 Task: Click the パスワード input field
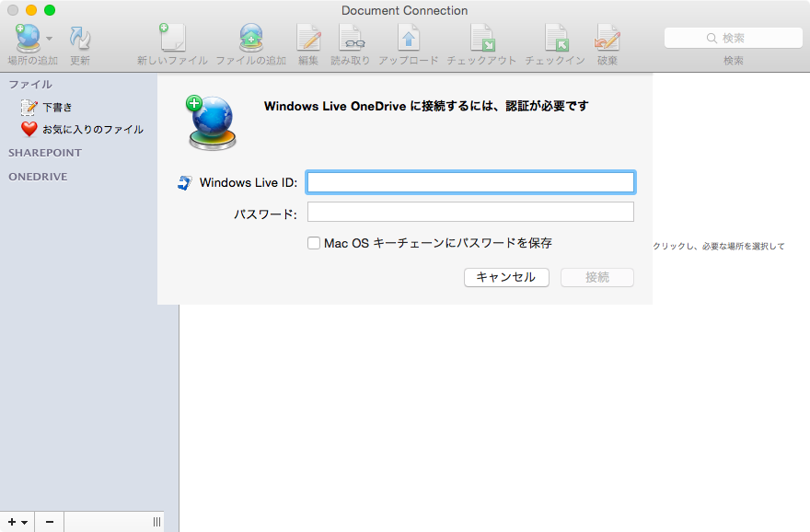click(470, 212)
